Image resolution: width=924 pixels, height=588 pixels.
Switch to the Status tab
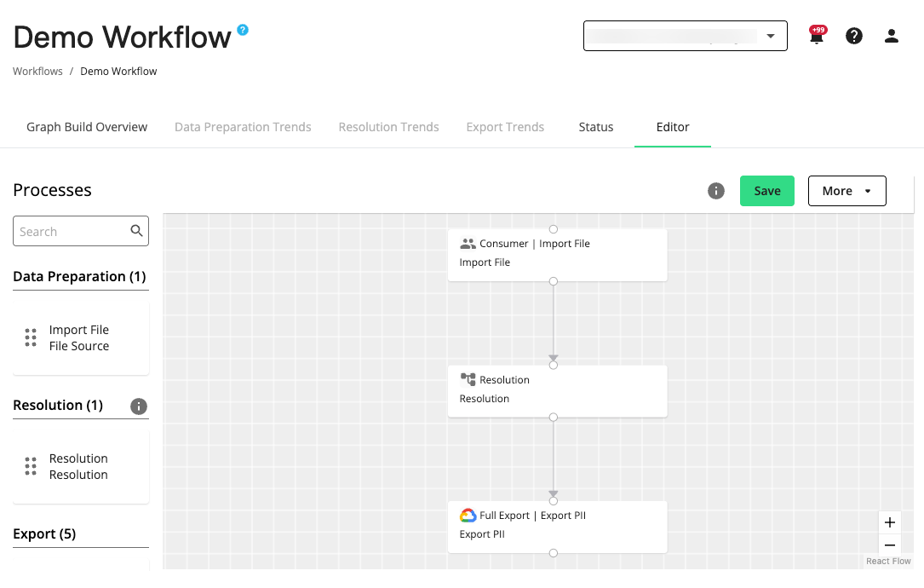click(595, 126)
